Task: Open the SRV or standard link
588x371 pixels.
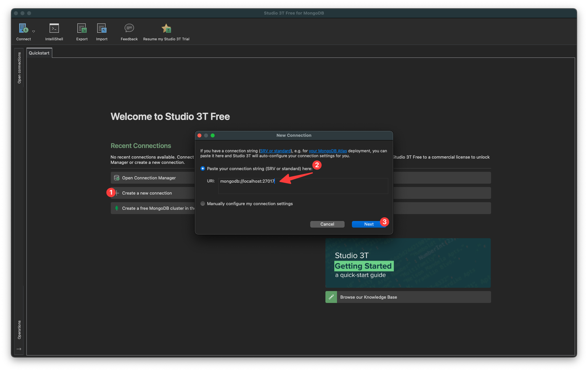Action: 275,151
